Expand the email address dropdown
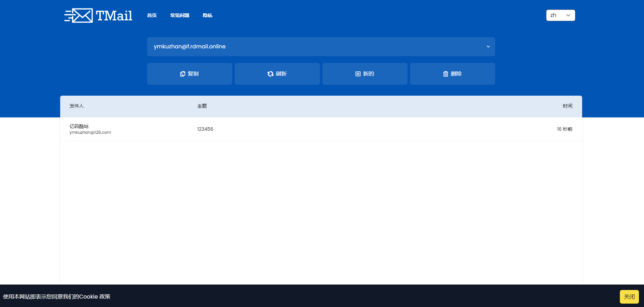Viewport: 644px width, 307px height. (321, 46)
